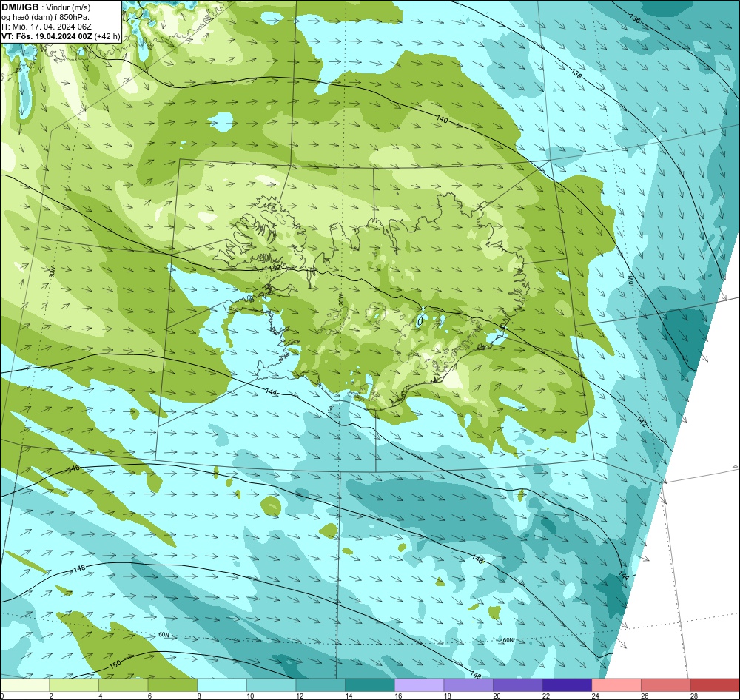
Task: Click the legend tick label 14
Action: pyautogui.click(x=349, y=696)
